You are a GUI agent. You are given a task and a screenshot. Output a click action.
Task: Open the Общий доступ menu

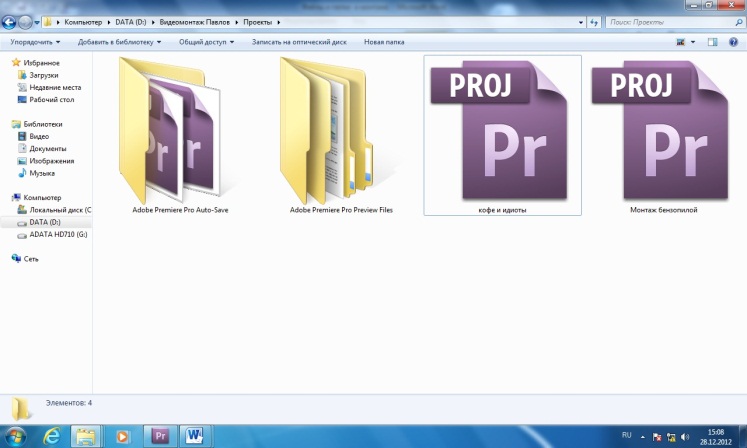coord(206,42)
